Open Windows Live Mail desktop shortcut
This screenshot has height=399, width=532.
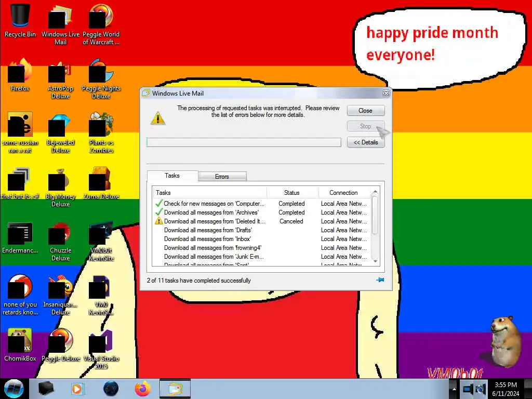(x=60, y=24)
